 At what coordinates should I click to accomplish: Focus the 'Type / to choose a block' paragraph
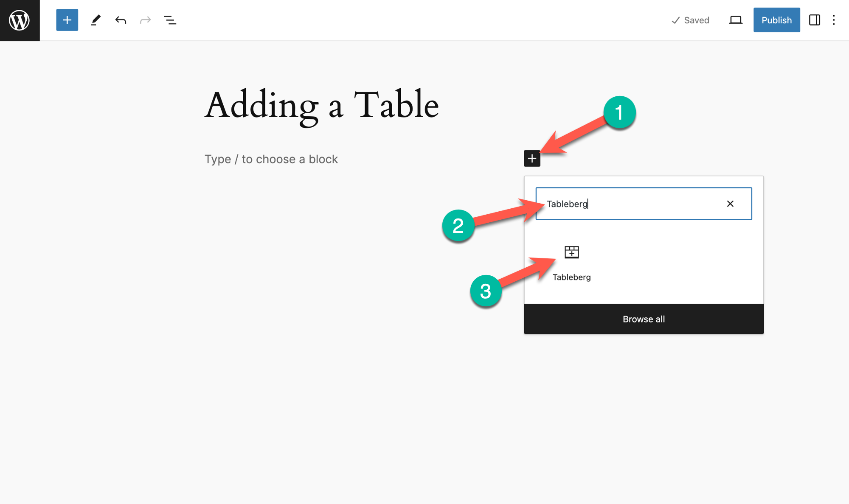[271, 159]
